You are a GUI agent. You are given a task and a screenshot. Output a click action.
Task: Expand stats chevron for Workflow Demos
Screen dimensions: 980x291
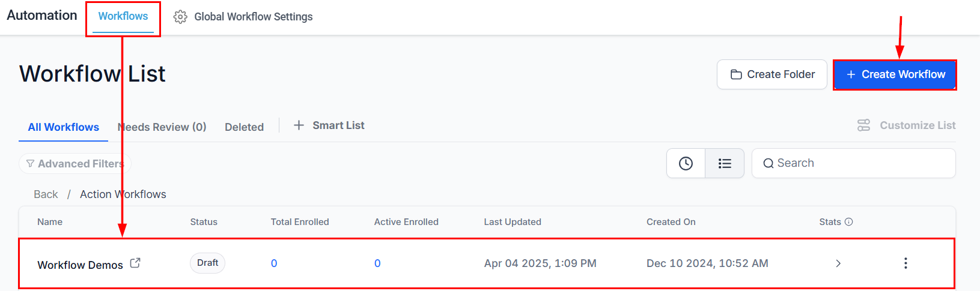click(x=838, y=263)
